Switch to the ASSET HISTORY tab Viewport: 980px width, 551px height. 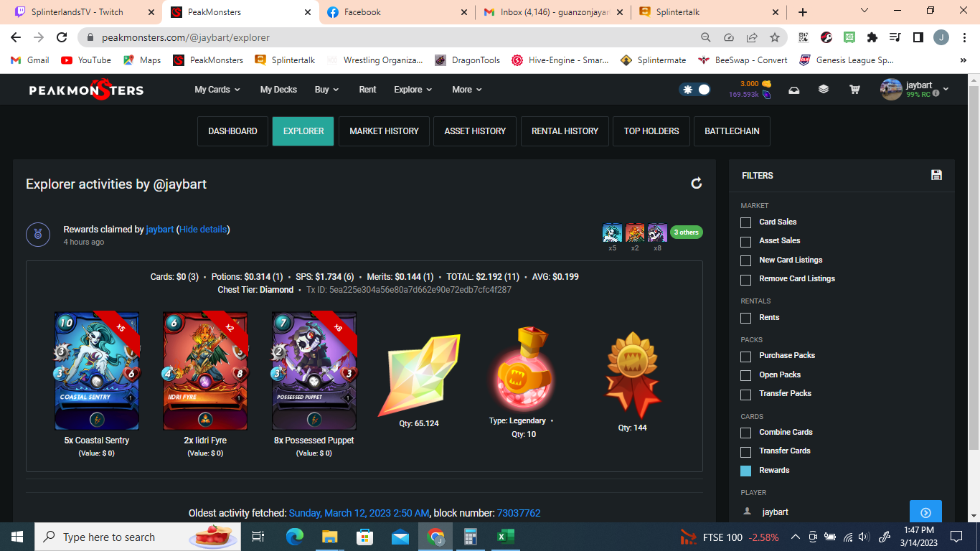(475, 131)
